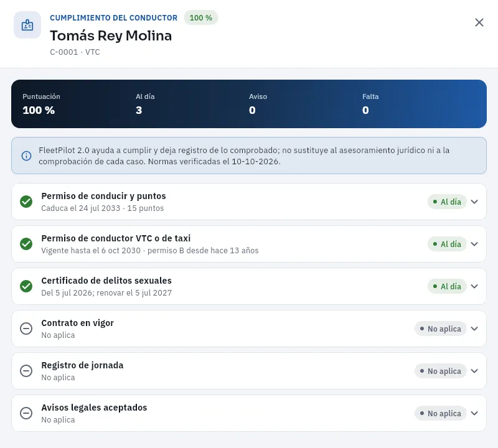Viewport: 498px width, 448px height.
Task: Click the Contrato en vigor title
Action: coord(77,323)
